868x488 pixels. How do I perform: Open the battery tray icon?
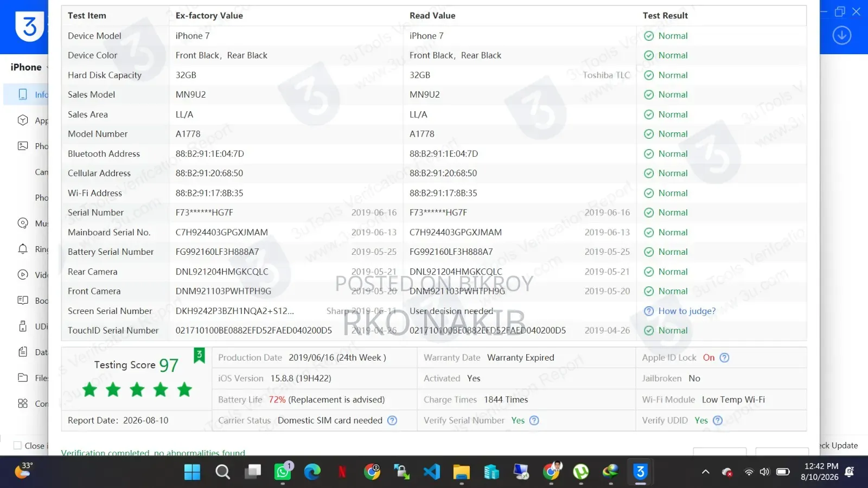pos(783,472)
